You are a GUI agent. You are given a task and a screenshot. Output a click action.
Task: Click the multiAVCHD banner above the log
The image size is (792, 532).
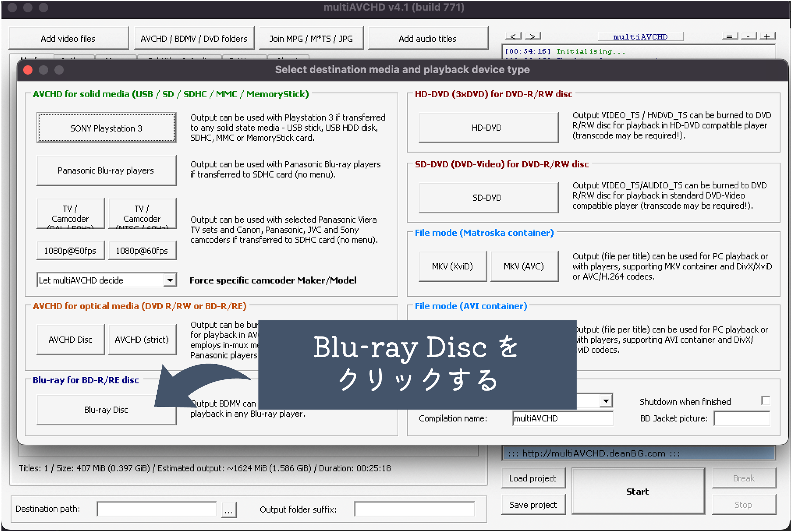[641, 36]
